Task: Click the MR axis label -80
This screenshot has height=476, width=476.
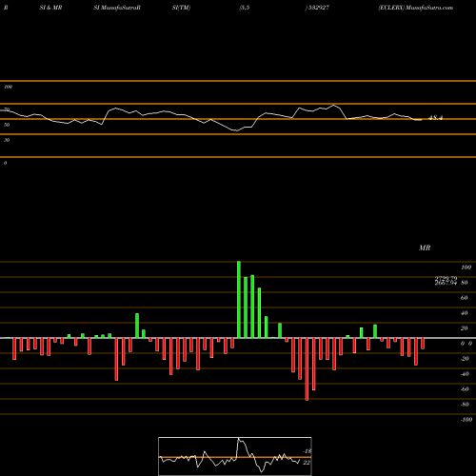Action: tap(465, 405)
